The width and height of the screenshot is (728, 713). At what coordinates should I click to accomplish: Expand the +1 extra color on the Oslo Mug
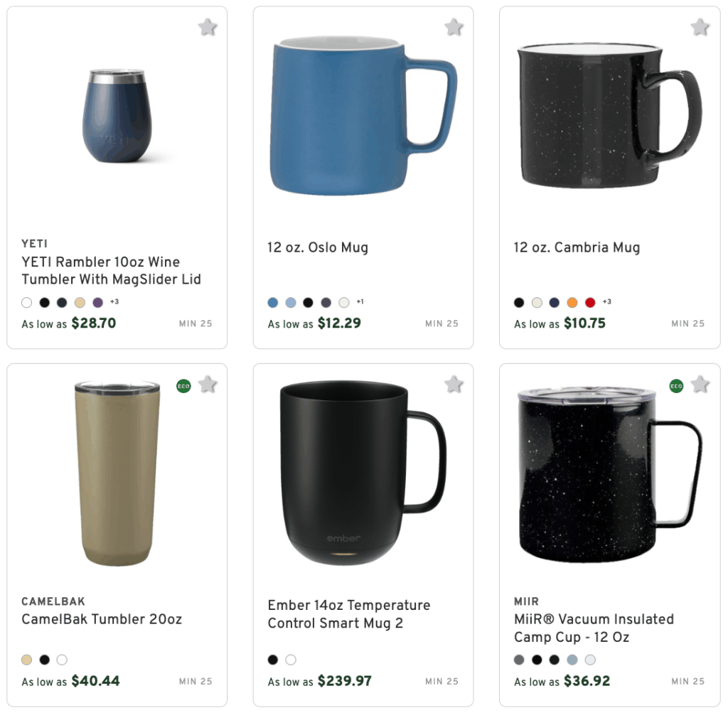[360, 301]
